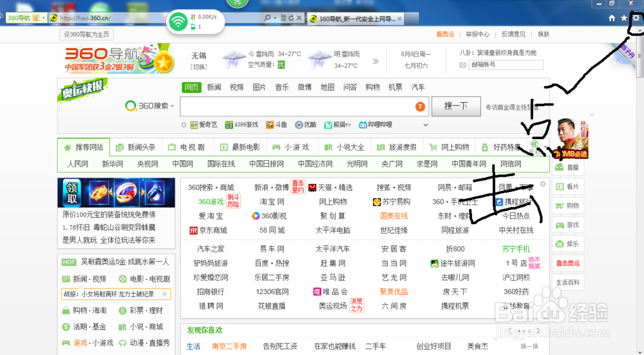
Task: Click the 换肤 link
Action: [x=544, y=35]
